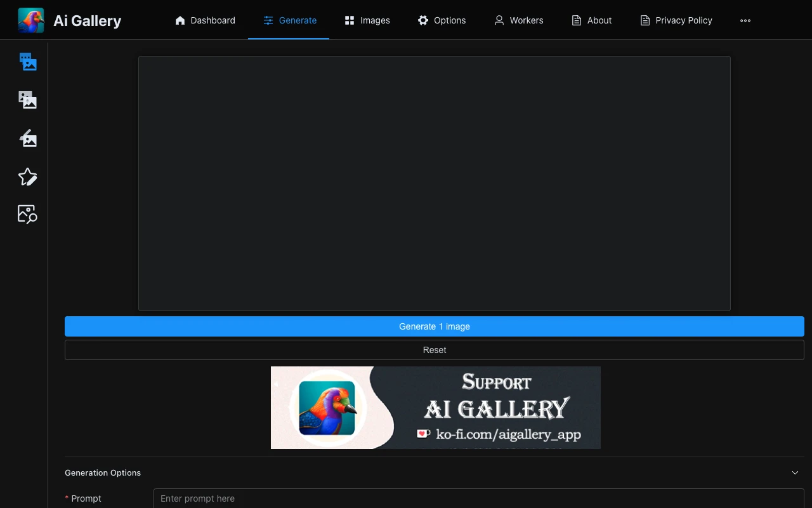Click the Workers person icon

(499, 20)
